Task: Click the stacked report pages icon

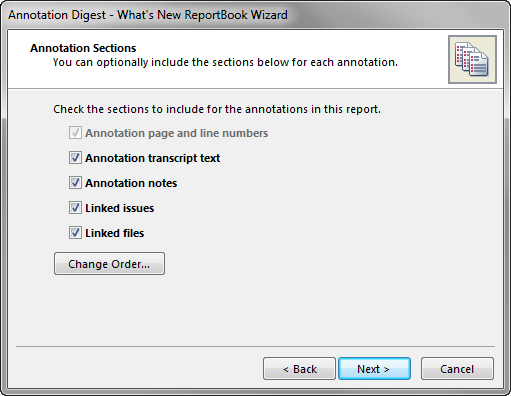Action: coord(472,59)
